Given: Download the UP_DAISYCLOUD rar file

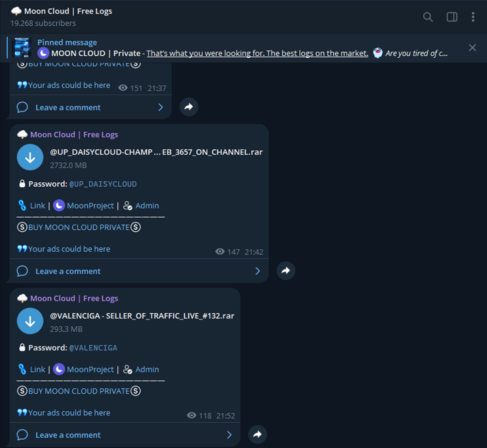Looking at the screenshot, I should point(30,158).
